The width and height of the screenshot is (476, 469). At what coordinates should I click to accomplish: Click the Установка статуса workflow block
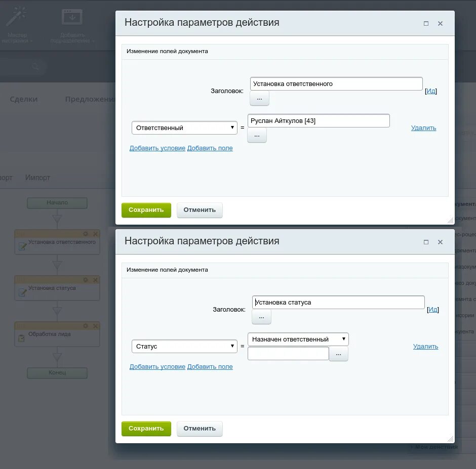(57, 288)
